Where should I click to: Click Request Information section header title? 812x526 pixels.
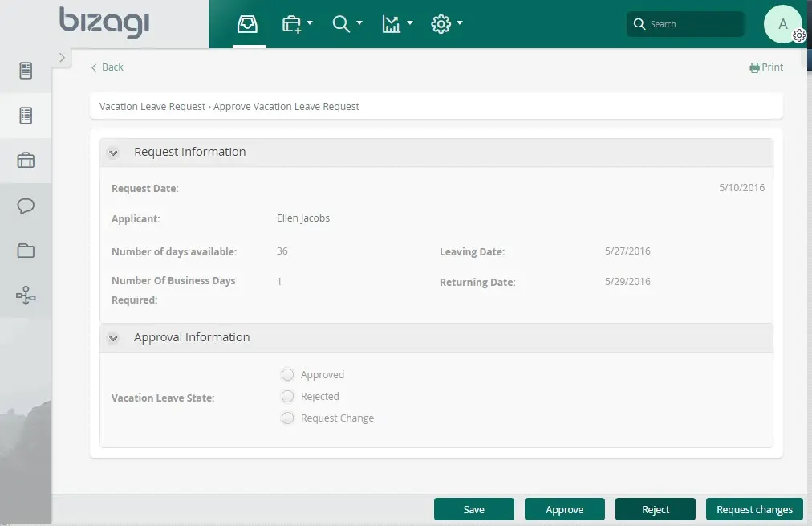click(190, 152)
